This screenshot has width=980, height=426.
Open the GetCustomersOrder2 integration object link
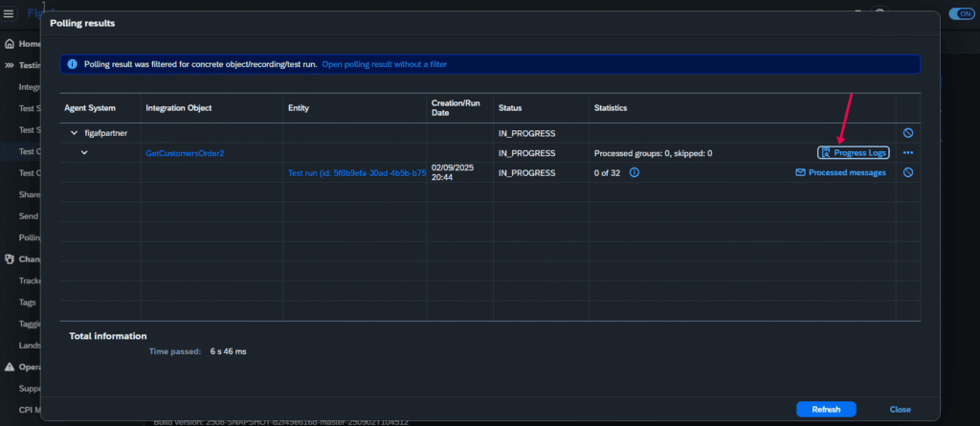(x=185, y=153)
